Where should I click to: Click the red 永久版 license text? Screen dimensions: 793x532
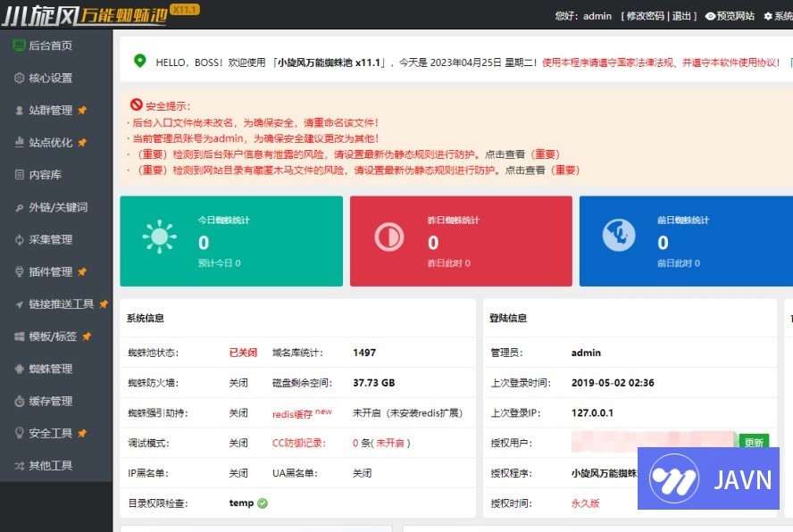585,503
